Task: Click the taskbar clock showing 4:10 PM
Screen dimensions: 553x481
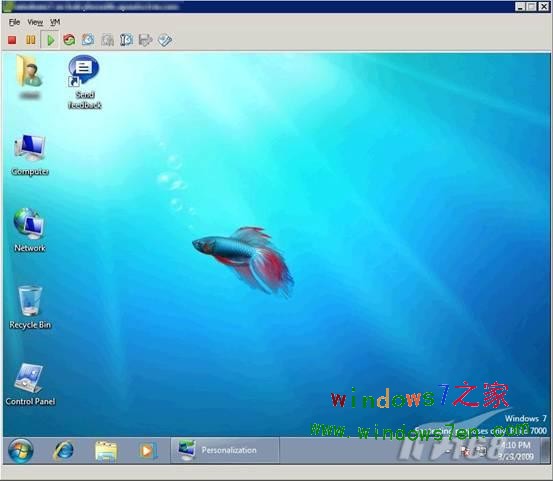Action: point(516,451)
